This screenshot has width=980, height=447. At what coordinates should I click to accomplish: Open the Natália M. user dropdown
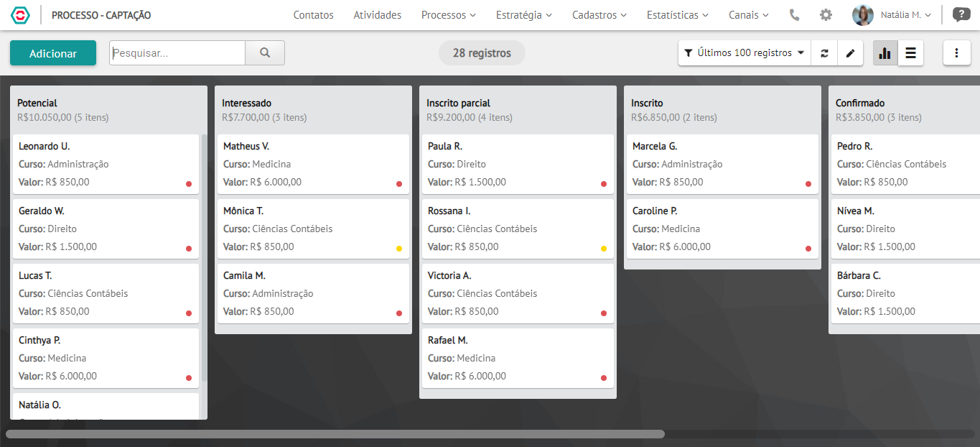(892, 14)
